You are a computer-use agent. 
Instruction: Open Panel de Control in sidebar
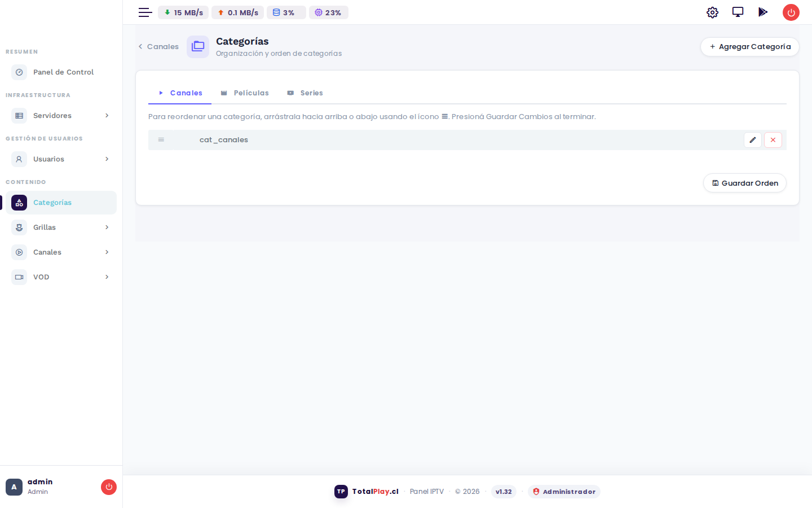(61, 72)
